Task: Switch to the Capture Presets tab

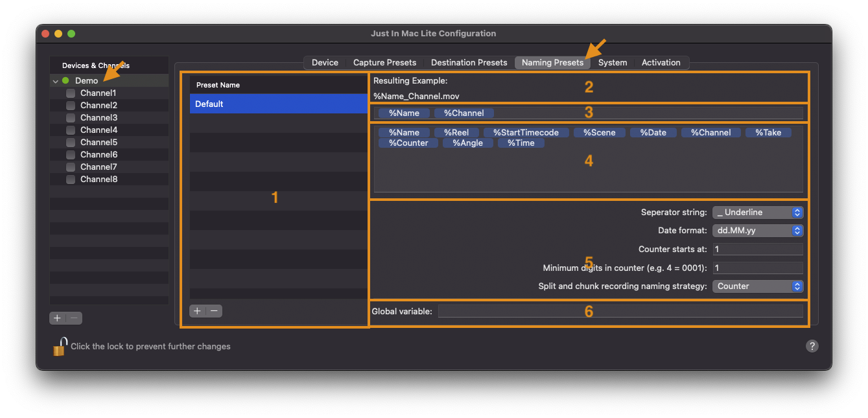Action: 384,63
